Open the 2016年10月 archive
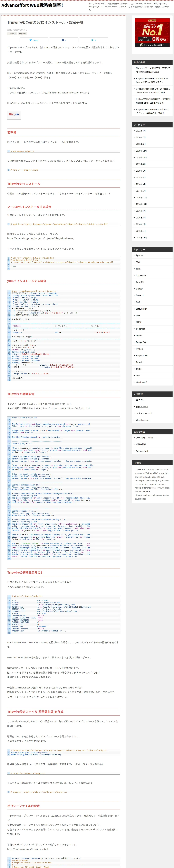 point(141,204)
